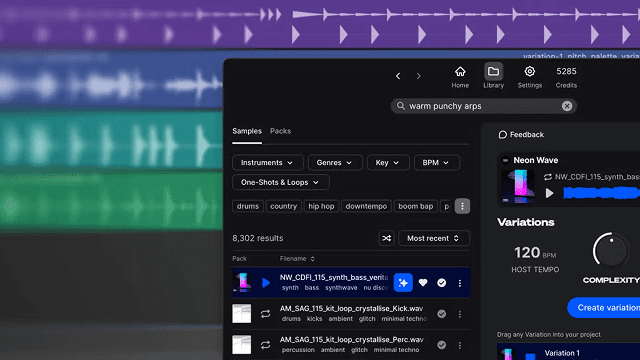Open more options for crystallise_Kick row
Viewport: 640px width, 360px height.
[x=460, y=314]
